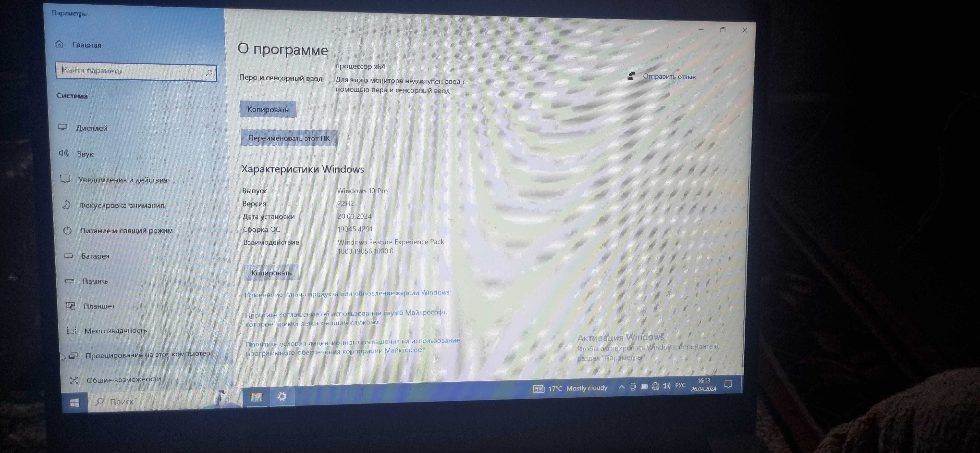Viewport: 980px width, 453px height.
Task: Click Windows activation settings link
Action: [x=346, y=292]
